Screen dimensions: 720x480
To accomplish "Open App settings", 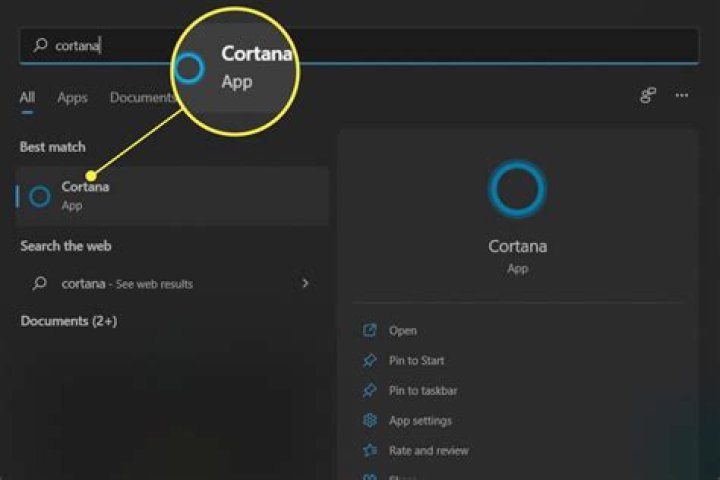I will (420, 421).
